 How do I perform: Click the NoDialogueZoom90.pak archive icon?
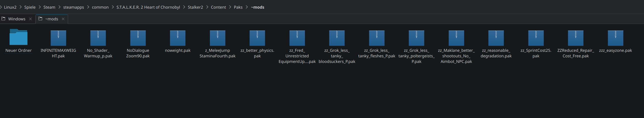point(138,38)
